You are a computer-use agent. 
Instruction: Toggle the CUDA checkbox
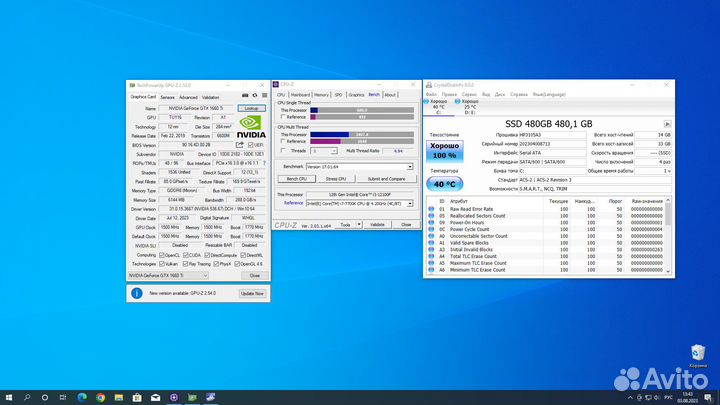pos(186,255)
